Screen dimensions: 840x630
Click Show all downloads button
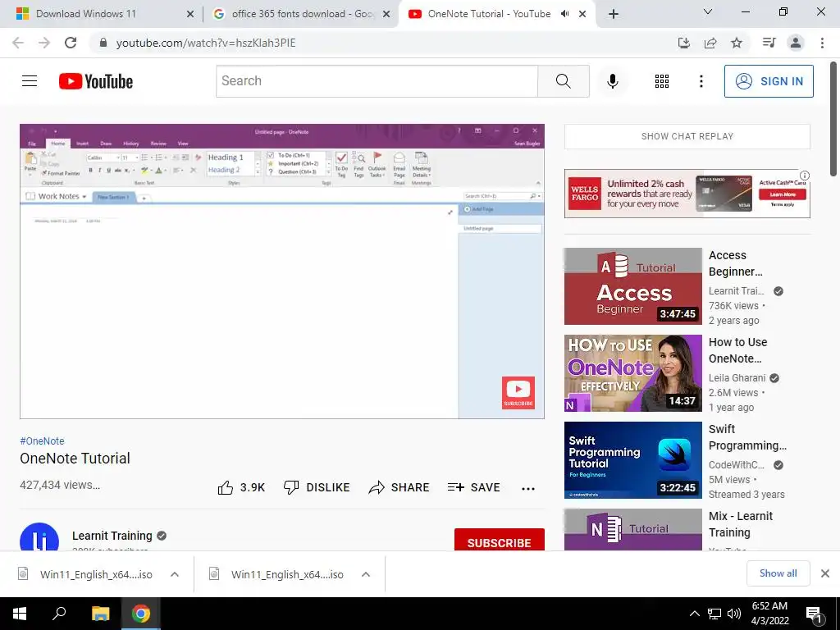(778, 573)
